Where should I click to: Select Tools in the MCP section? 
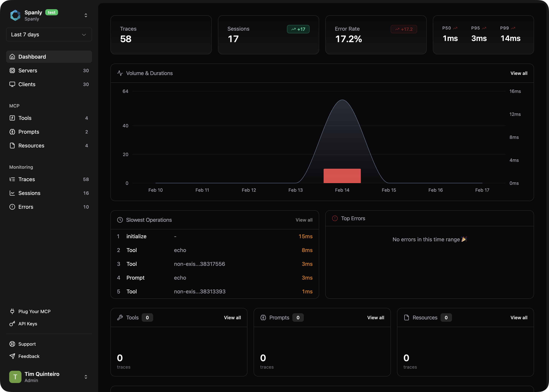25,118
